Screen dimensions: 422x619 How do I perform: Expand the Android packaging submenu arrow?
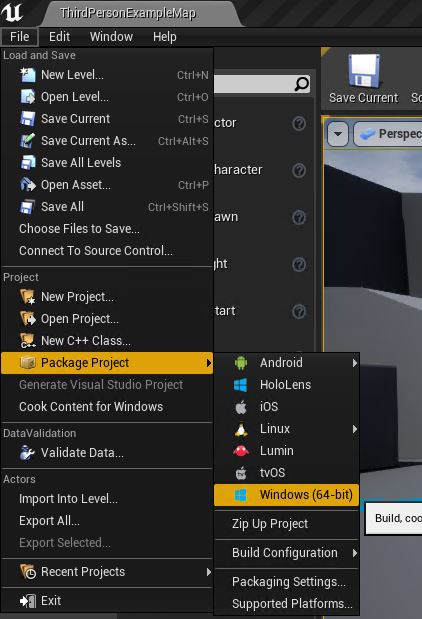[354, 362]
